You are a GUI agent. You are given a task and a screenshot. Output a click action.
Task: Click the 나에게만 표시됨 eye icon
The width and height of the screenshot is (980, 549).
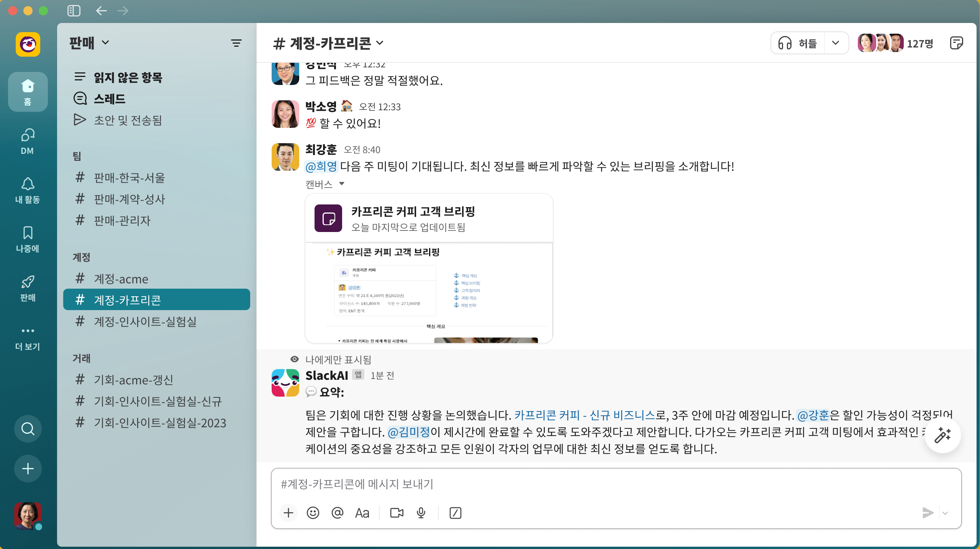[295, 359]
